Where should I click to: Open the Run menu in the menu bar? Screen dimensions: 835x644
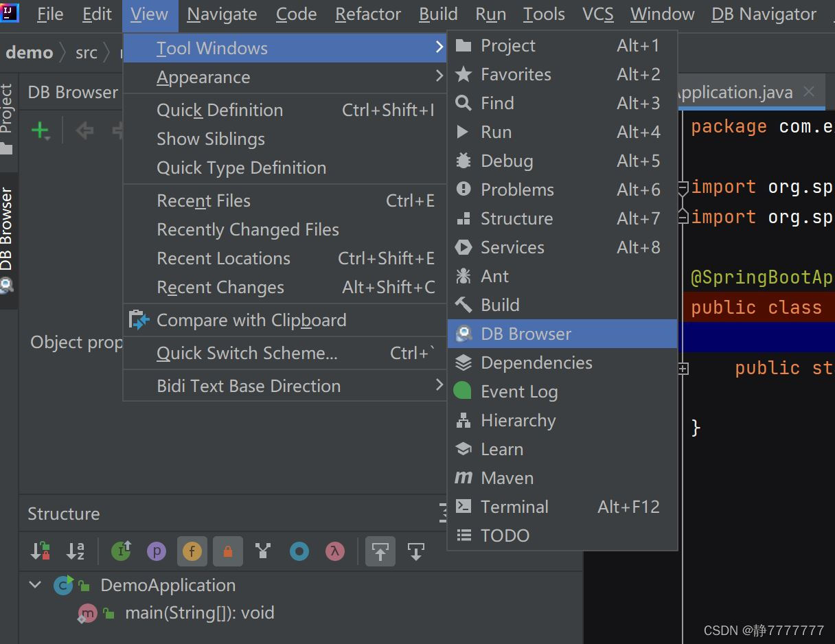[490, 14]
